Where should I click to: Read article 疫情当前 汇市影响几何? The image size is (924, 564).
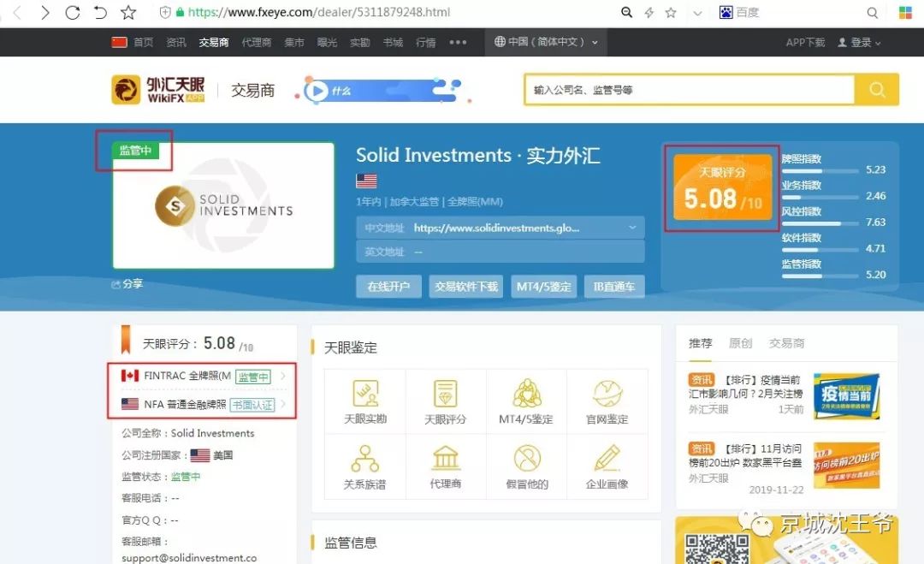pos(745,387)
